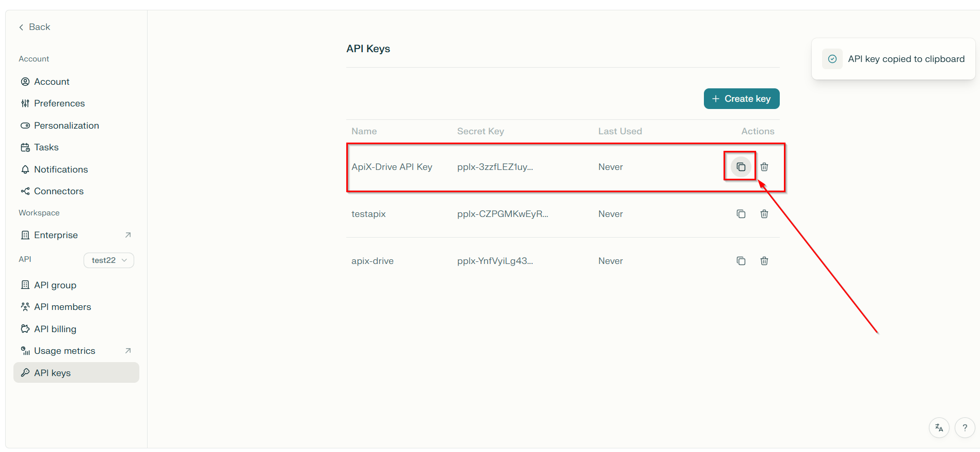Select Personalization in the sidebar
Viewport: 980px width, 452px height.
pos(66,126)
